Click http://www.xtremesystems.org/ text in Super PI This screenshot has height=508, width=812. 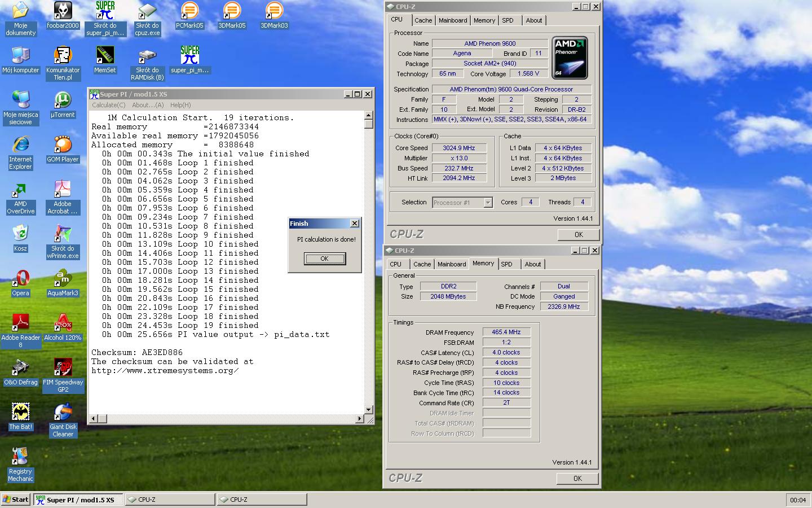(165, 370)
